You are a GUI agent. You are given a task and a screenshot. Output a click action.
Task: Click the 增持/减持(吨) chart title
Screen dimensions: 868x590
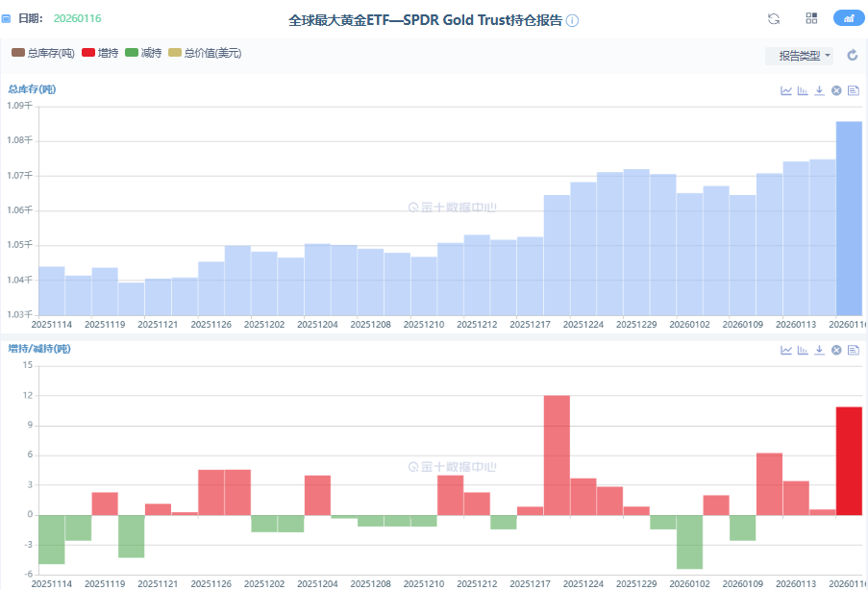click(x=39, y=349)
